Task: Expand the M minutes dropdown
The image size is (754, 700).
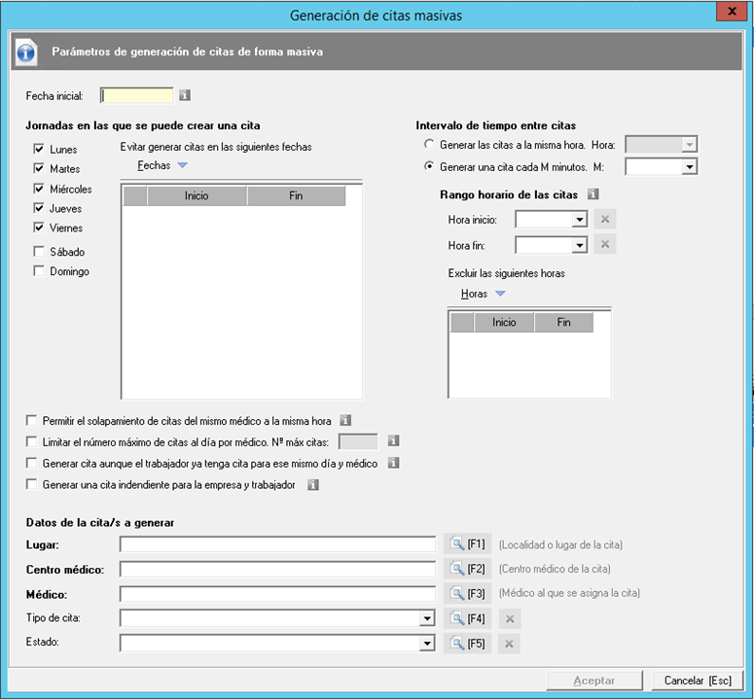Action: coord(690,167)
